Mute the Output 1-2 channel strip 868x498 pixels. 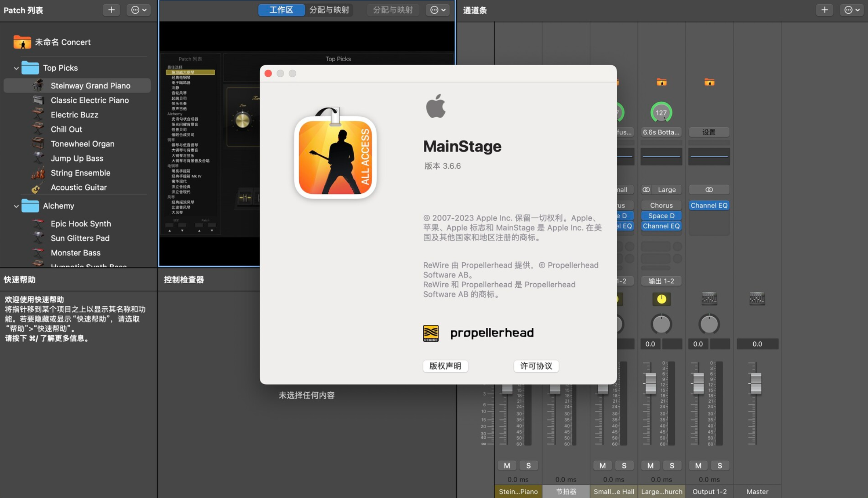(698, 465)
